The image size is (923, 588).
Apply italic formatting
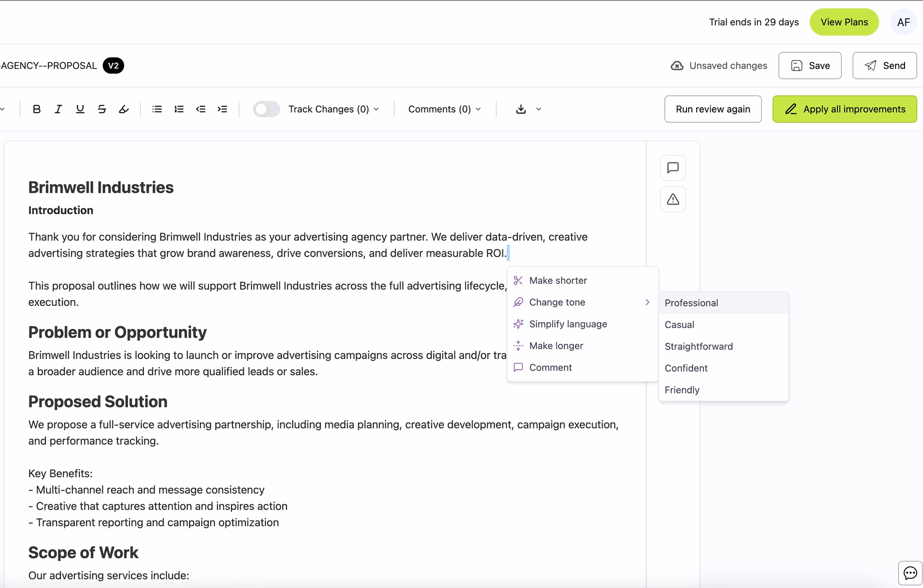[x=58, y=109]
